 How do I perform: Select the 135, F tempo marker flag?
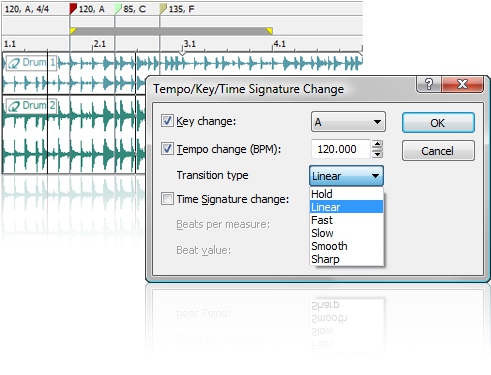point(163,9)
